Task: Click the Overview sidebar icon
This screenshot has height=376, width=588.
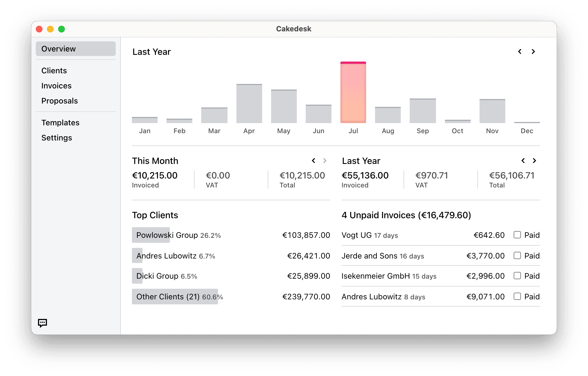Action: point(77,48)
